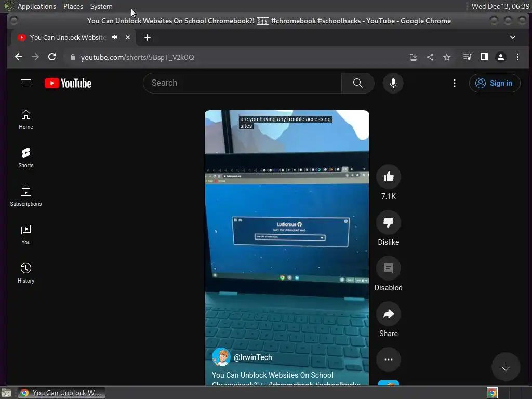Click the date and time clock

pos(500,6)
